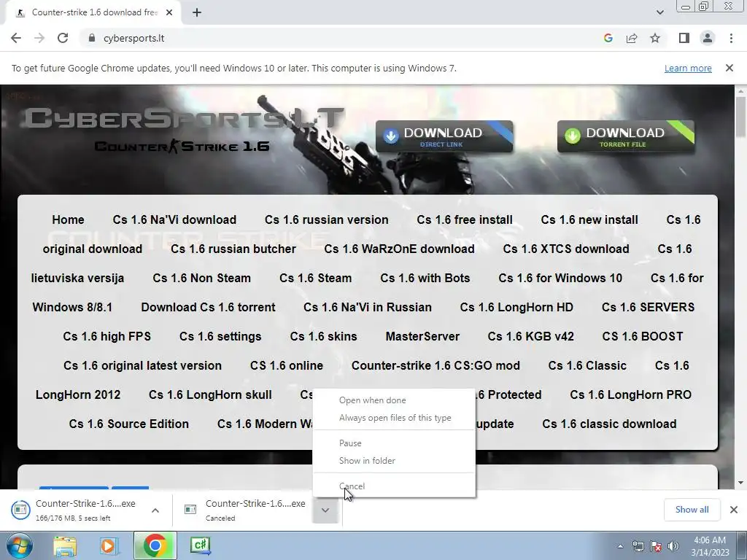Open the Chrome side panel

coord(684,38)
